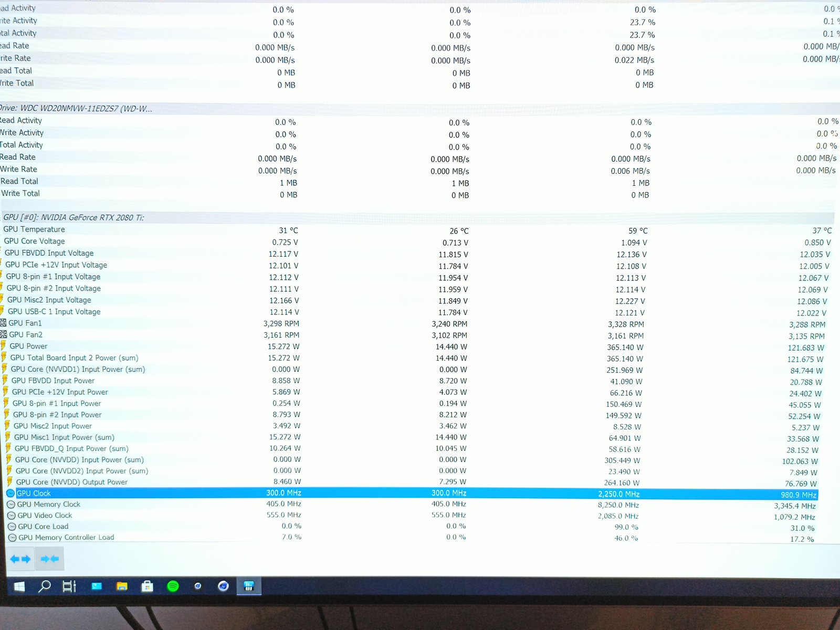
Task: Open File Explorer from the taskbar
Action: coord(122,586)
